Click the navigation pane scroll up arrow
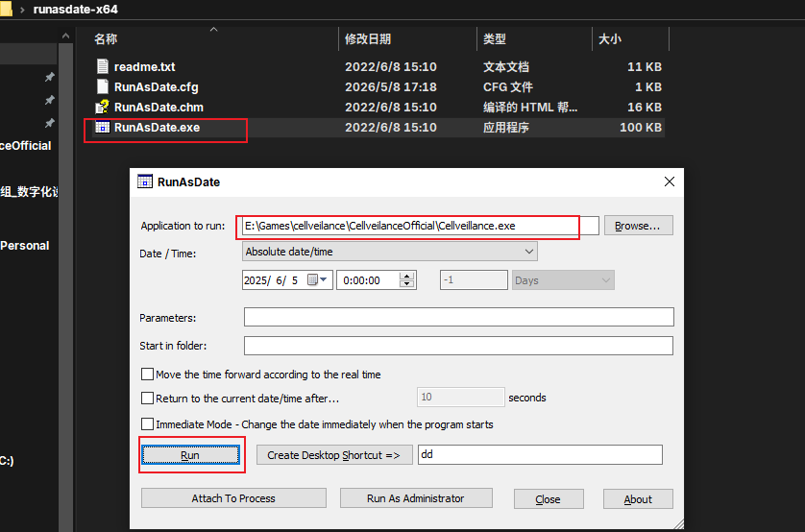Screen dimensions: 805x532 [x=65, y=36]
